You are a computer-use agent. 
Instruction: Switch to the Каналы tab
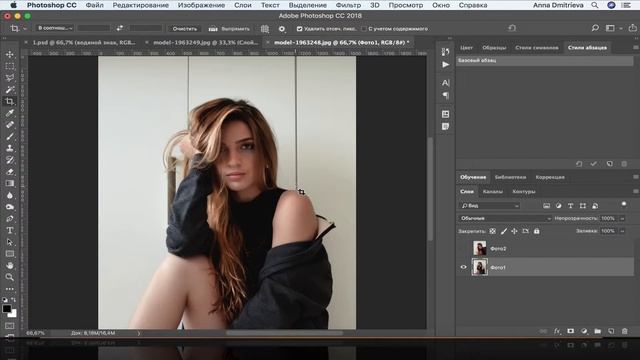tap(493, 191)
